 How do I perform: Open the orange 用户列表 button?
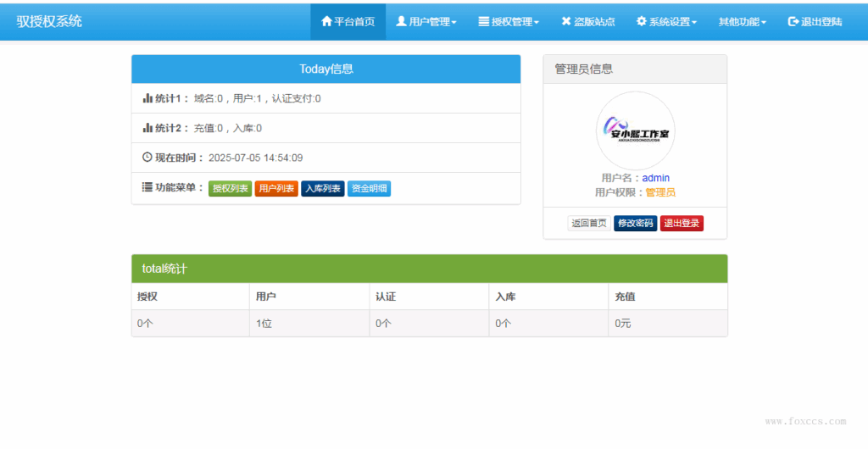pos(276,189)
